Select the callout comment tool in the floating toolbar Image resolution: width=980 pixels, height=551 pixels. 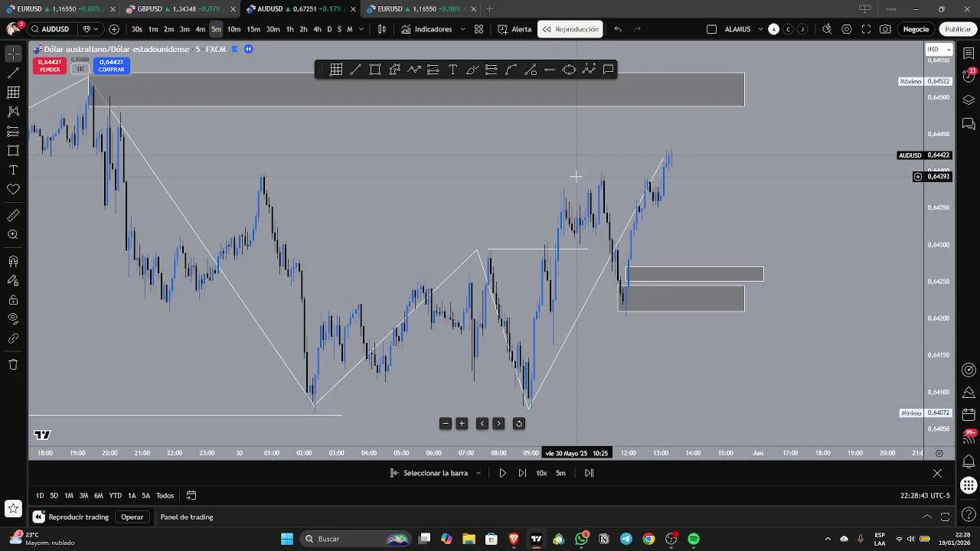coord(609,70)
